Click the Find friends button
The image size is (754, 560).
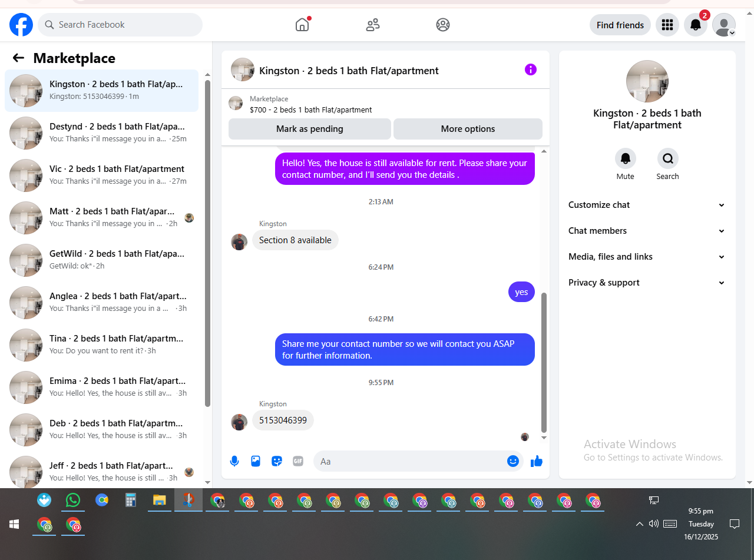[620, 25]
